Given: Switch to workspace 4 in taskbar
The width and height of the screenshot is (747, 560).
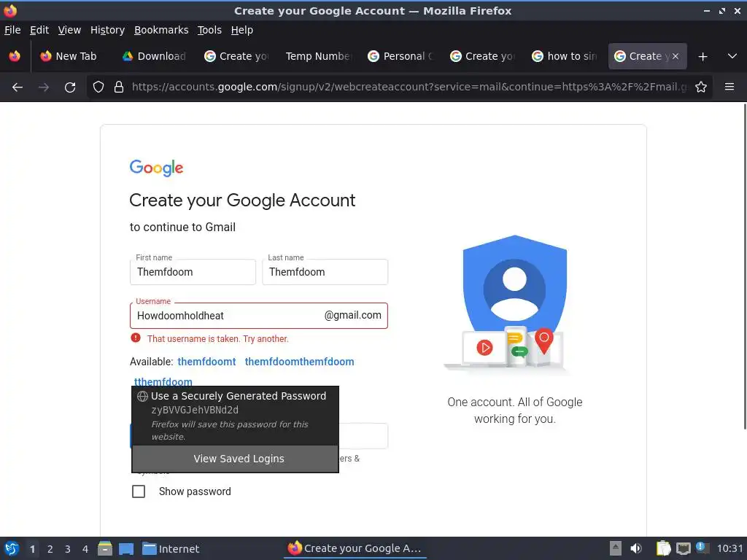Looking at the screenshot, I should coord(85,549).
